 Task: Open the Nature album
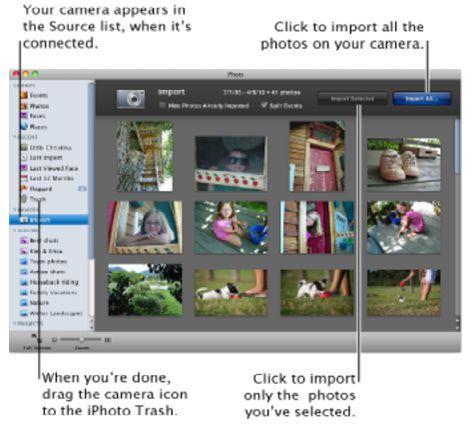[35, 303]
